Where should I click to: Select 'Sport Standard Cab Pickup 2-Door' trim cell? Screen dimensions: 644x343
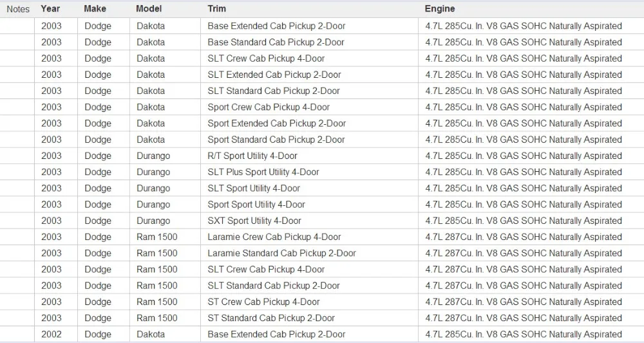(276, 140)
